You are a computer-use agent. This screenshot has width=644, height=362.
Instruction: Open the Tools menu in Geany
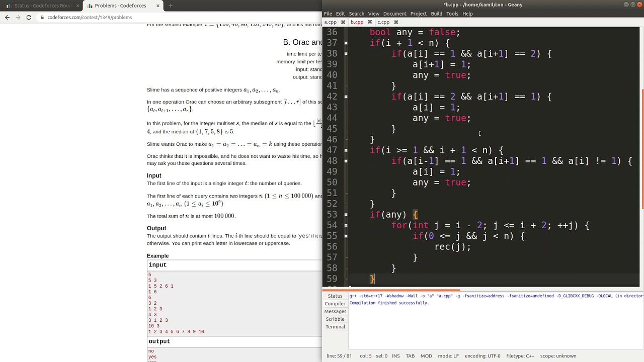[x=452, y=14]
